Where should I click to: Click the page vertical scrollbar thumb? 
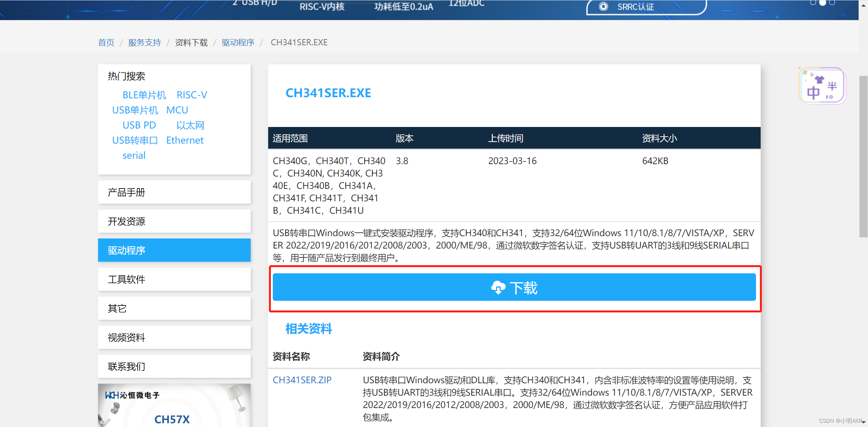tap(863, 156)
